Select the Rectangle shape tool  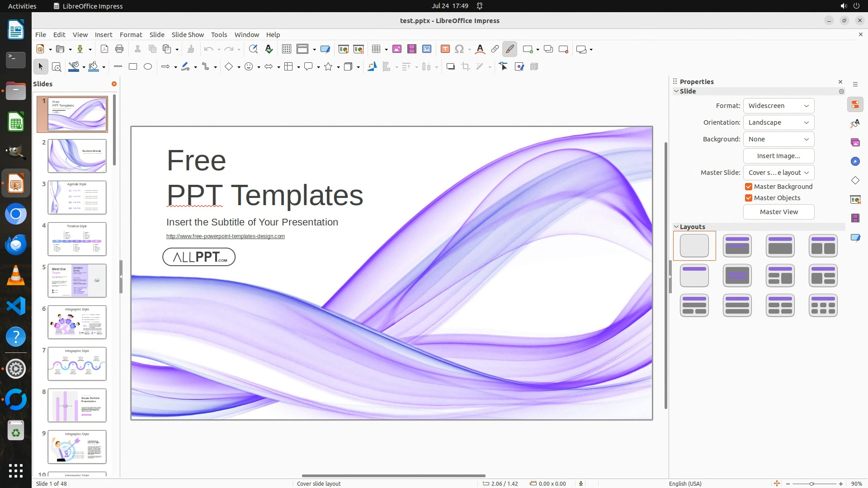point(133,67)
